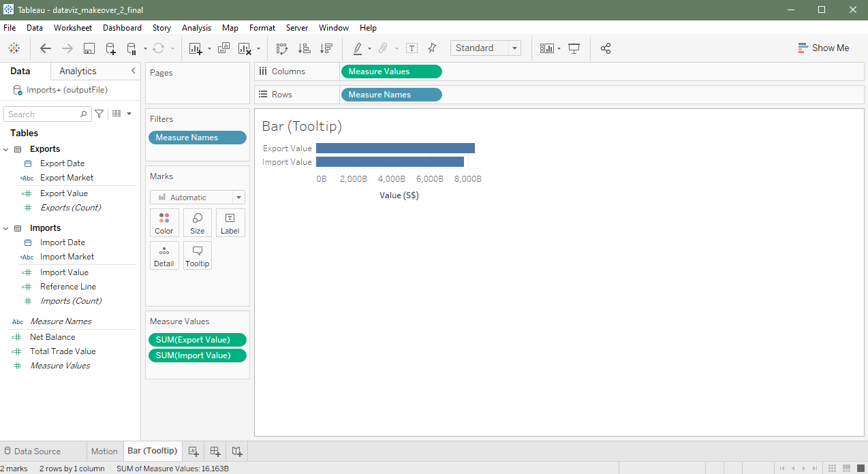
Task: Open the Standard fit dropdown
Action: (x=485, y=48)
